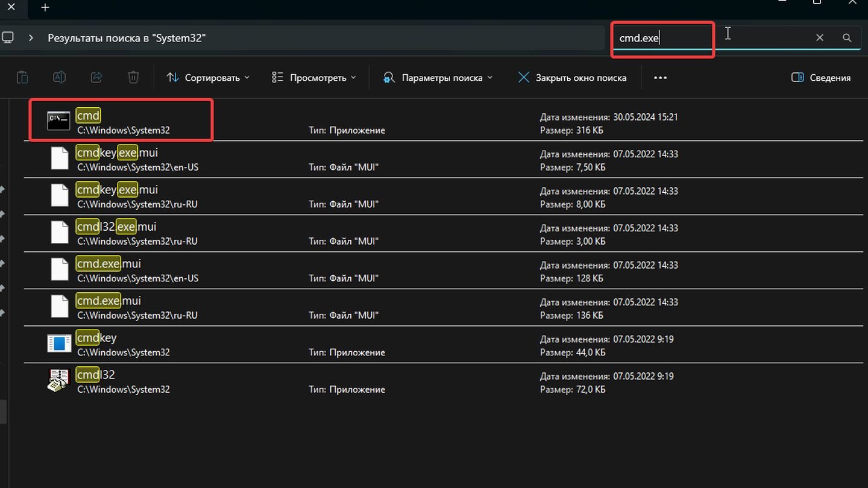
Task: Select cmdkey.exe.mui file icon in ru-RU
Action: [60, 196]
